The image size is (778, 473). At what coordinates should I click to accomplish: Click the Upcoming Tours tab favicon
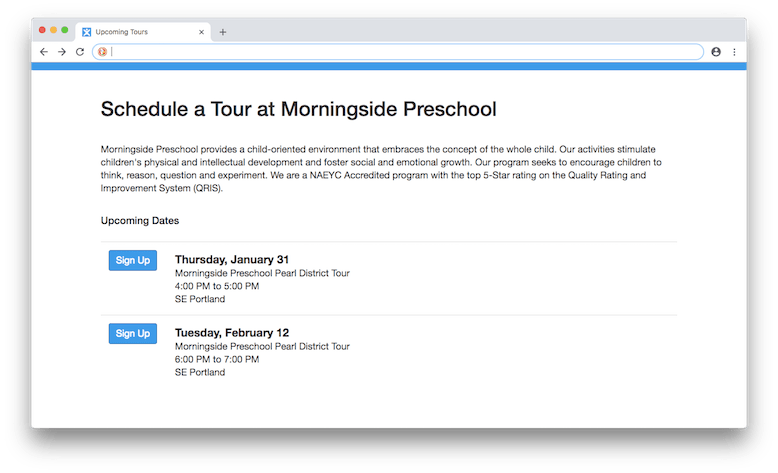click(87, 32)
